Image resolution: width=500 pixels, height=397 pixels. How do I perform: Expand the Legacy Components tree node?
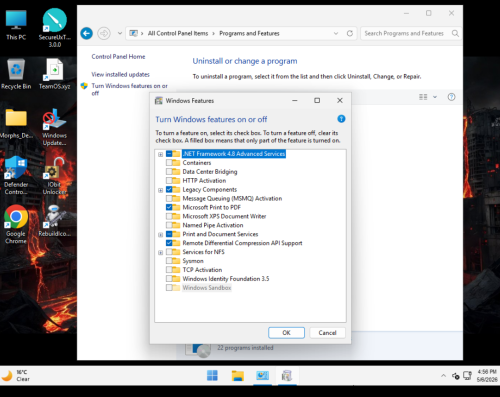point(160,190)
